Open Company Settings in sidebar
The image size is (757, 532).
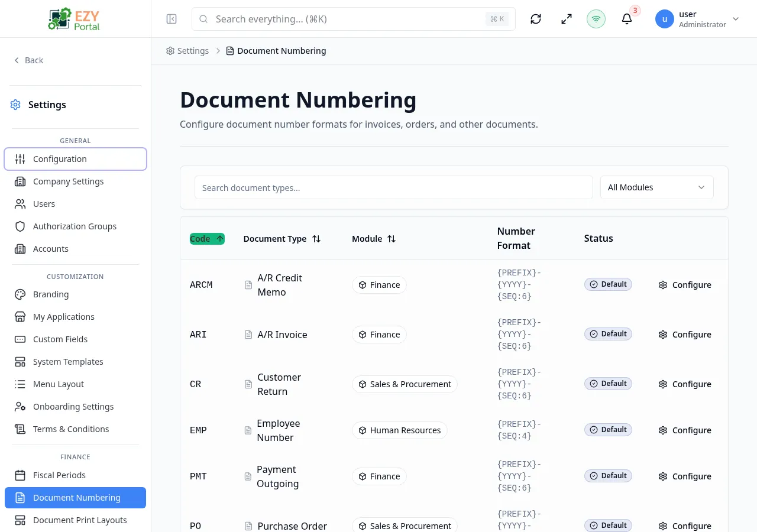tap(75, 181)
